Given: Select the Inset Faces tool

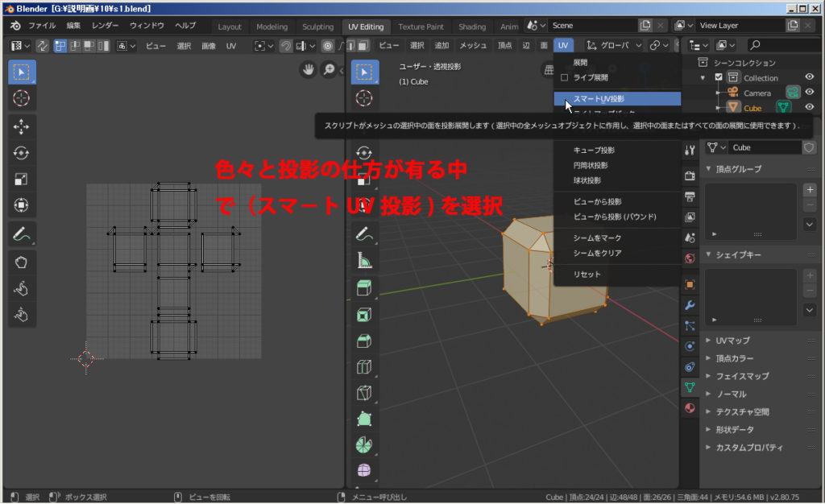Looking at the screenshot, I should pos(364,315).
